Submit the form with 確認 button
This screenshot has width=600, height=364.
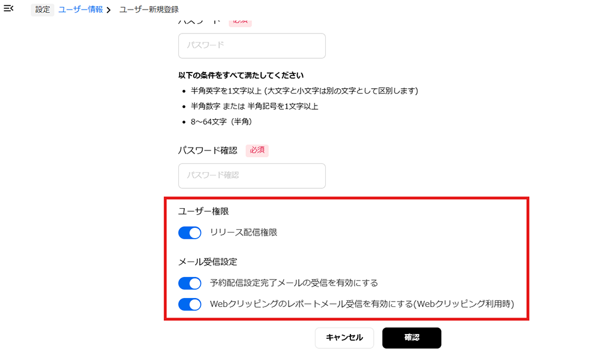pos(412,338)
